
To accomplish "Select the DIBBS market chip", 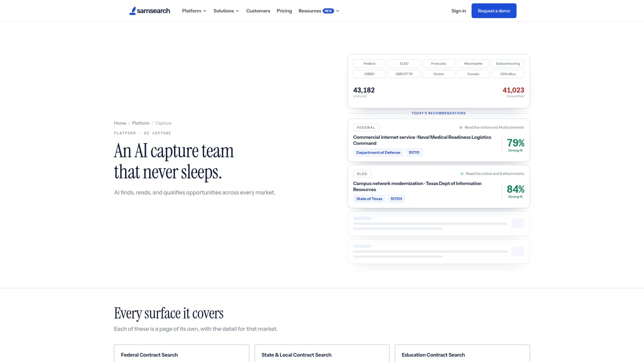I will pyautogui.click(x=369, y=74).
